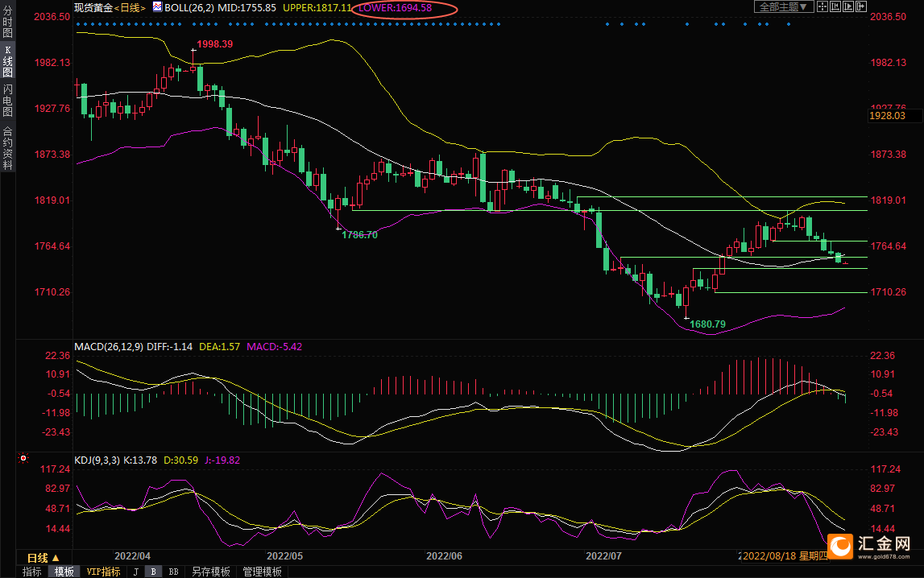The width and height of the screenshot is (924, 578).
Task: Click the MACD(26,12,9) indicator label
Action: pos(109,347)
